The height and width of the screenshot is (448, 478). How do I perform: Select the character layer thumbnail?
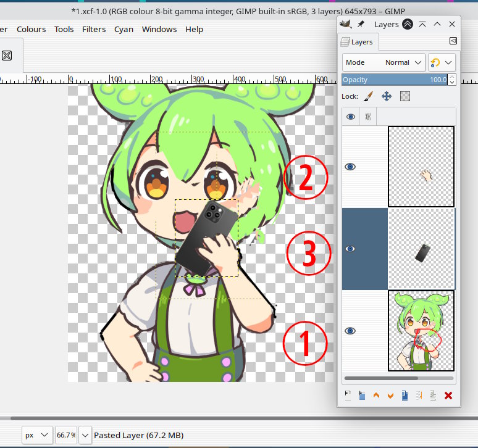pos(421,331)
